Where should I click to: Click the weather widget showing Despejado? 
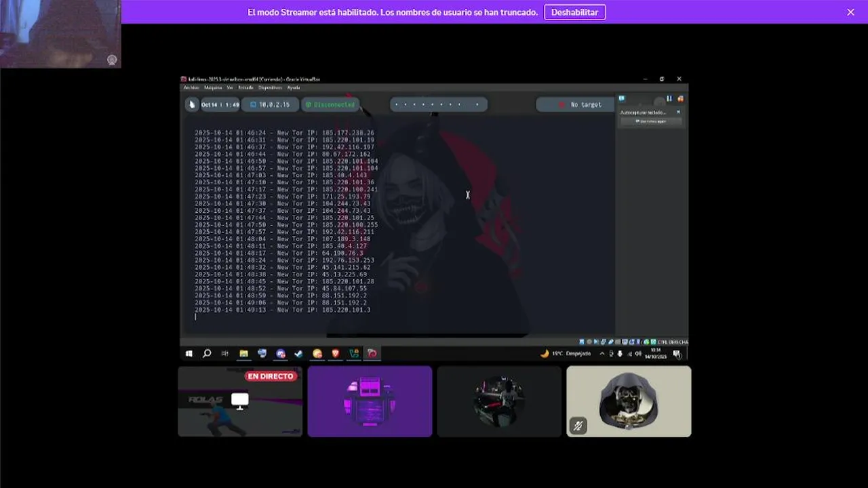[566, 354]
